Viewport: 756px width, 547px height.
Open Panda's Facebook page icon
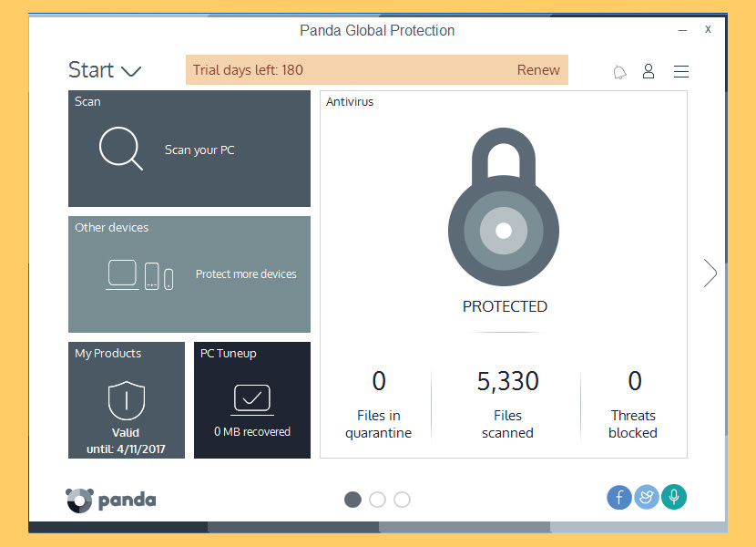pos(619,497)
